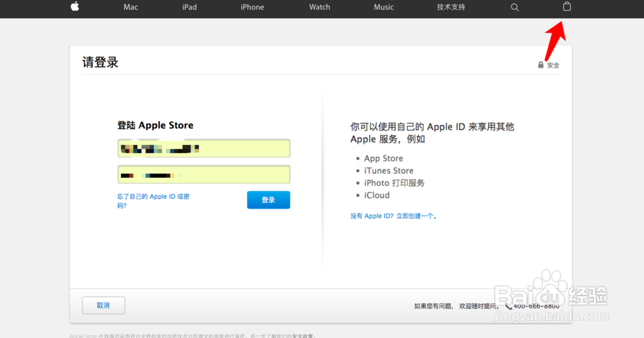The image size is (644, 338).
Task: Open the shopping bag icon
Action: [567, 6]
